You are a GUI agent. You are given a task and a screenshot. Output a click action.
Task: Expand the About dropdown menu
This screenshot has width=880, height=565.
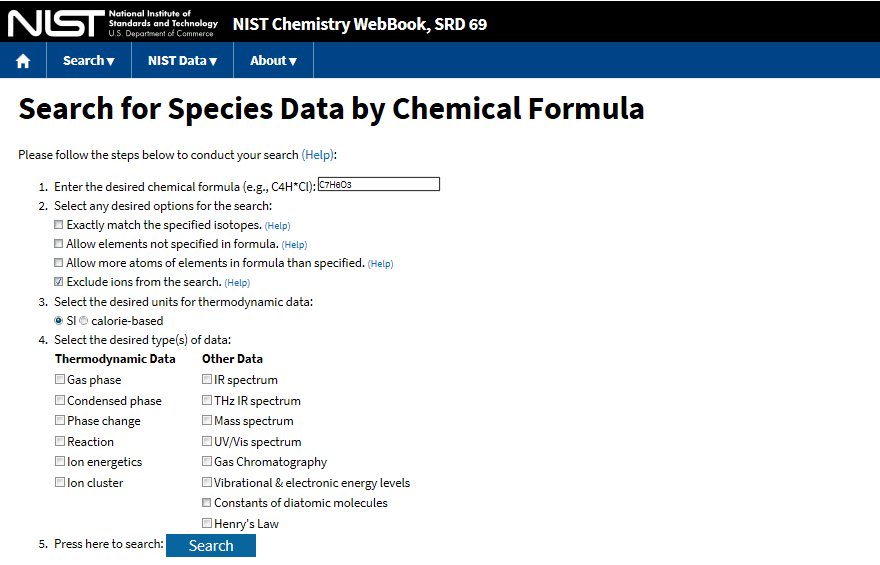(x=273, y=61)
